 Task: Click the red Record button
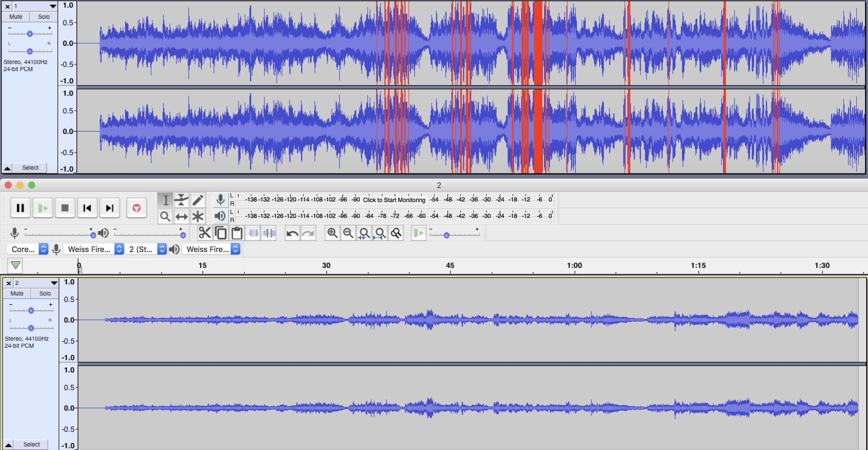136,208
